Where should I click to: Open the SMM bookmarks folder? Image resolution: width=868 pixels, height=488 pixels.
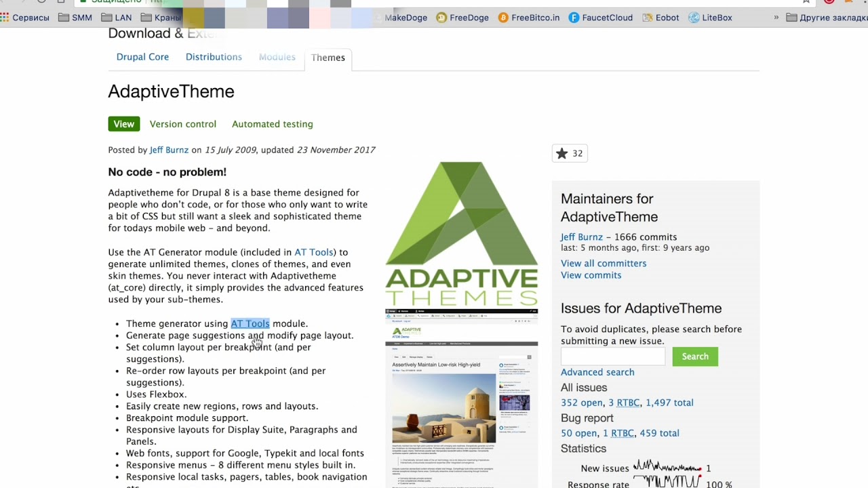pyautogui.click(x=75, y=18)
